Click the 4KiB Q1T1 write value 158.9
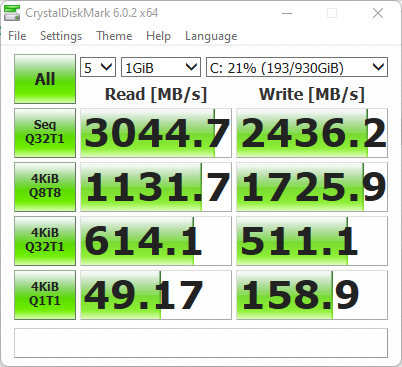Image resolution: width=402 pixels, height=367 pixels. [x=312, y=295]
